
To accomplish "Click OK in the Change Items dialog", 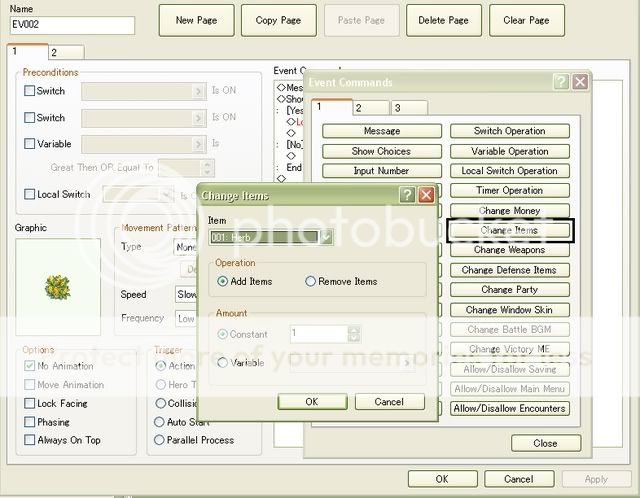I will tap(311, 401).
